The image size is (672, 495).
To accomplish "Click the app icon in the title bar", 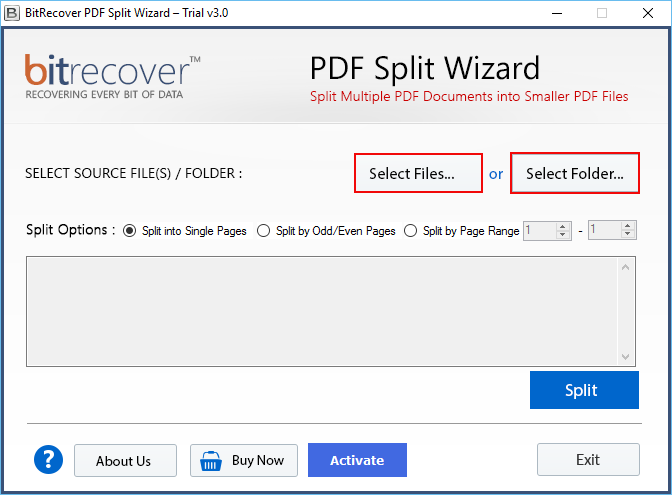I will click(x=13, y=13).
